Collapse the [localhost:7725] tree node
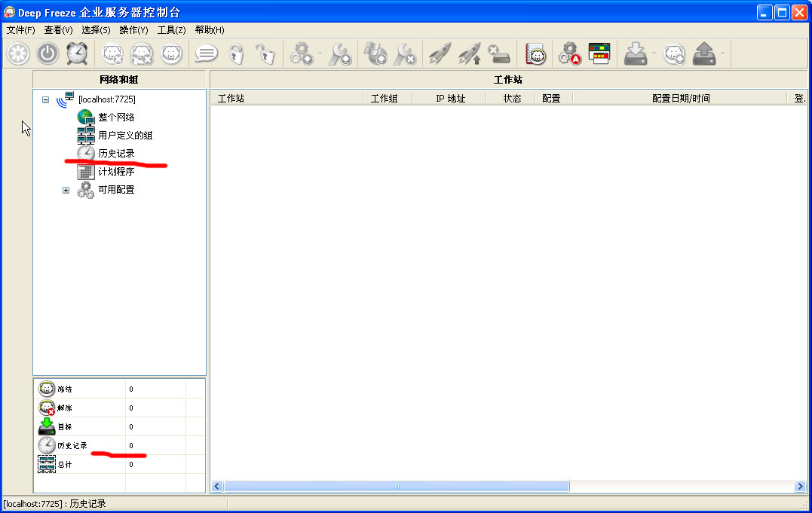Image resolution: width=812 pixels, height=513 pixels. (46, 99)
